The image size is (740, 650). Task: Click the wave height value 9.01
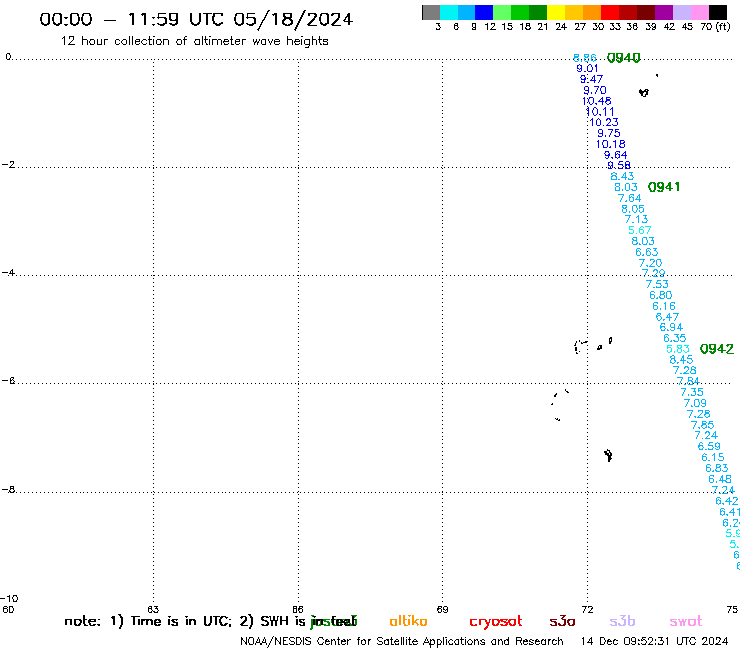588,68
